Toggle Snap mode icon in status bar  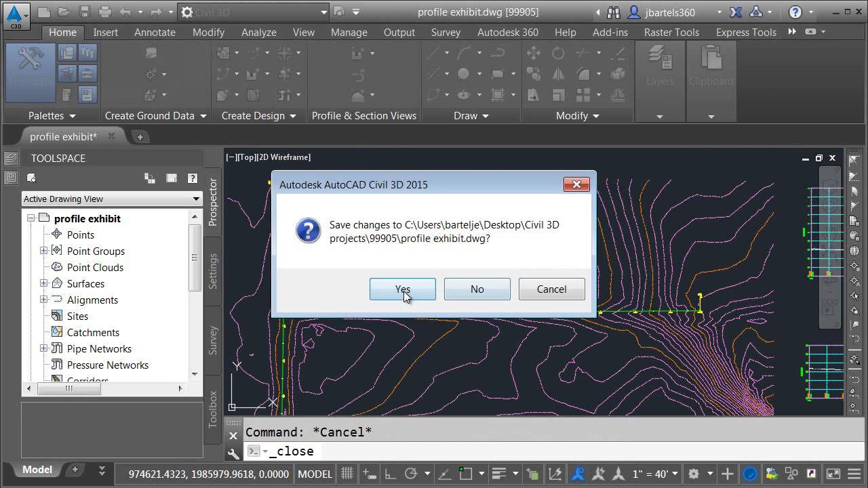[368, 474]
